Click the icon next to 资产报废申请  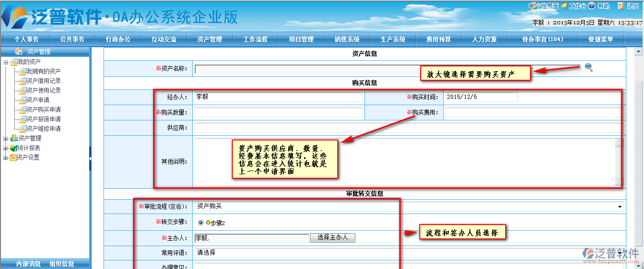pos(22,119)
